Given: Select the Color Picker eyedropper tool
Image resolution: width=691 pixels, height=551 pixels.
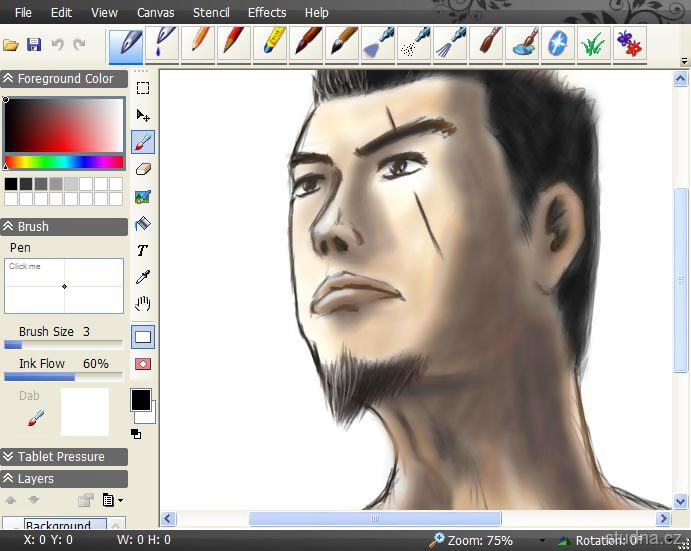Looking at the screenshot, I should [143, 277].
